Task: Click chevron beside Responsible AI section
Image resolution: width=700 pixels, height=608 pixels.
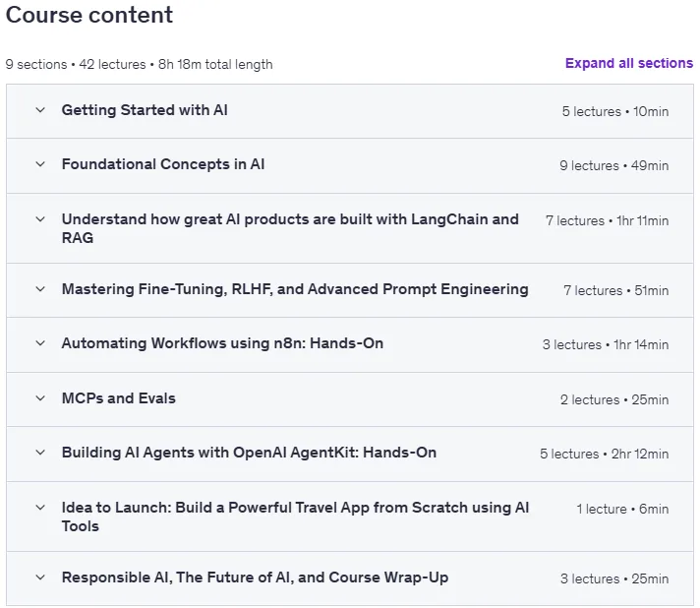Action: pyautogui.click(x=40, y=578)
